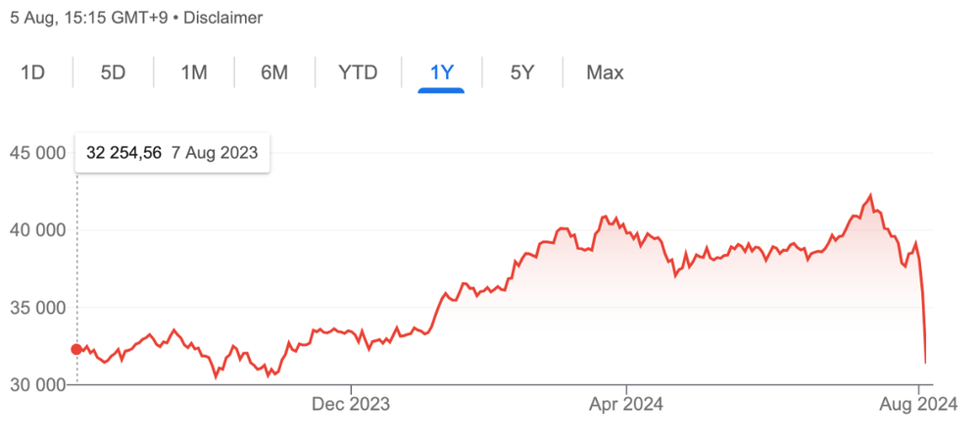Click the red data point marker
Viewport: 980px width, 447px height.
pos(76,350)
